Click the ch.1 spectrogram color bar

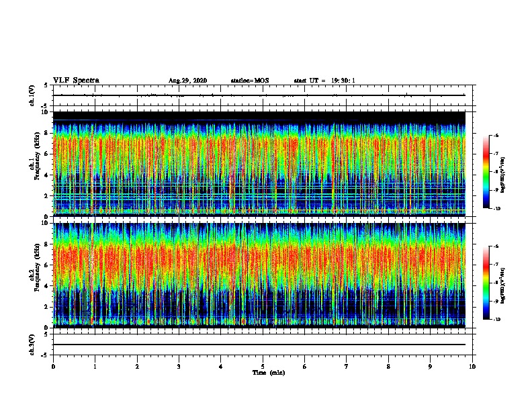486,172
